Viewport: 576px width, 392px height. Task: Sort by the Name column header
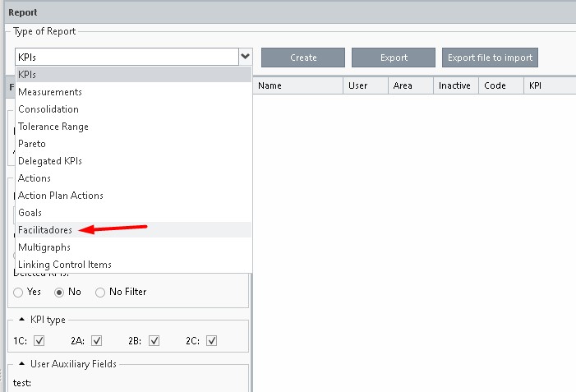coord(270,85)
